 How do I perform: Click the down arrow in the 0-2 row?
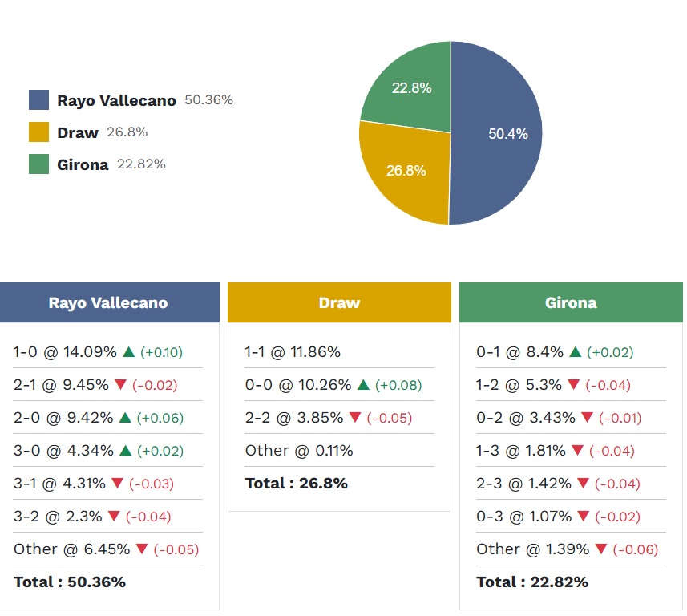point(587,417)
